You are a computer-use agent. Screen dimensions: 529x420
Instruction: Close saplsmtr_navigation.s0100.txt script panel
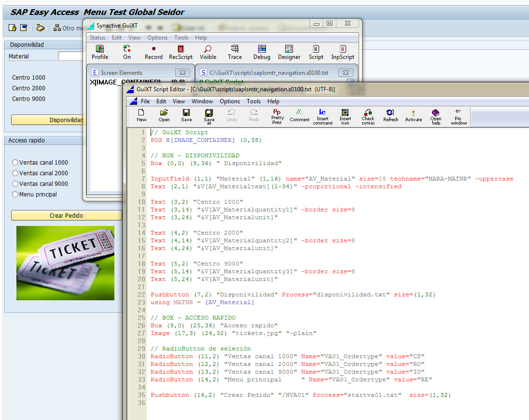(346, 72)
